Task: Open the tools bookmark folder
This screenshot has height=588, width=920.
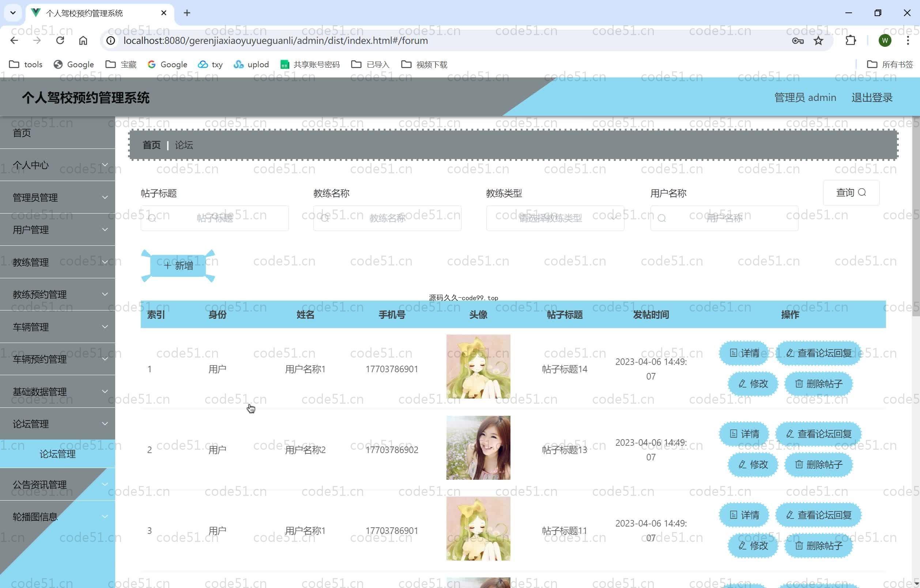Action: pos(26,64)
